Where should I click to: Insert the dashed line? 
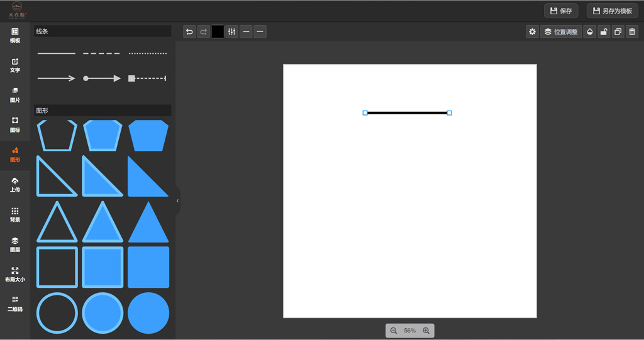[x=102, y=53]
